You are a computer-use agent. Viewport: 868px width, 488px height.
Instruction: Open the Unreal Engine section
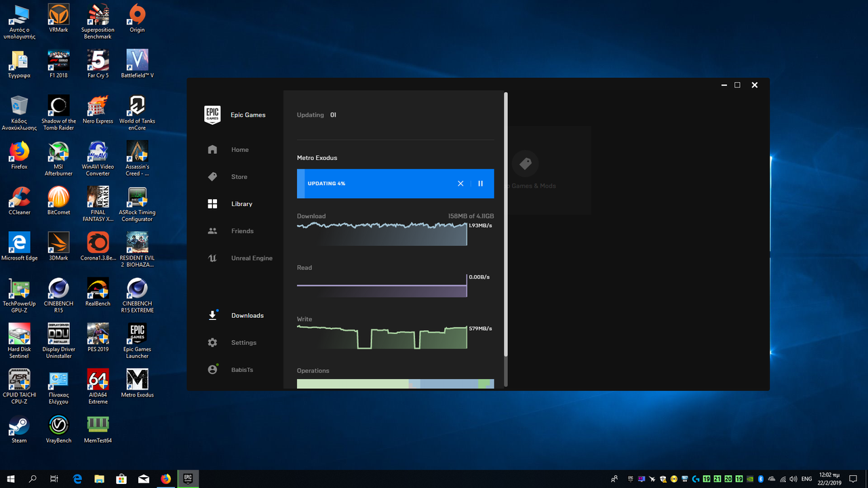252,258
